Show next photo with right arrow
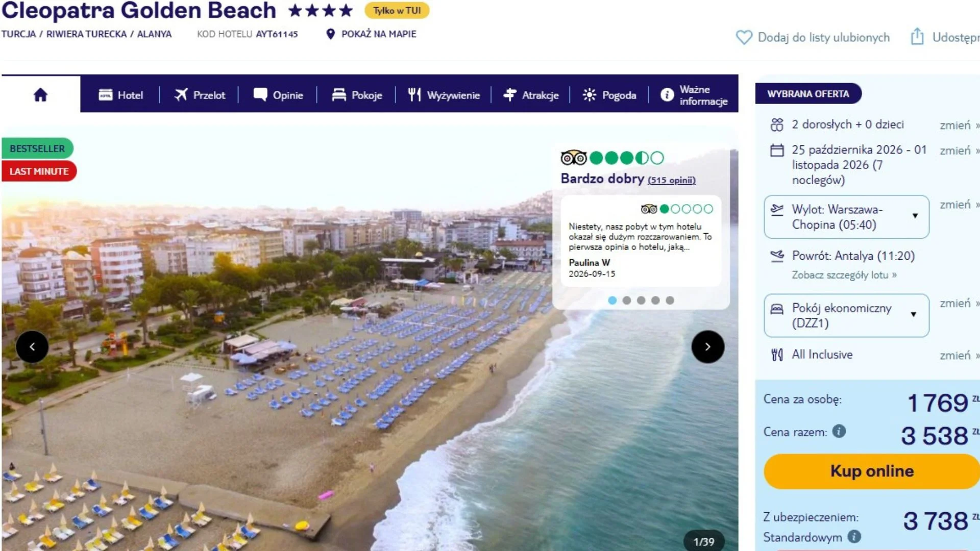 point(707,347)
